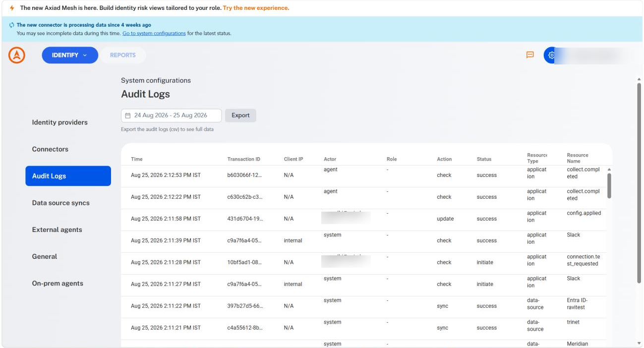644x348 pixels.
Task: Click the 2:11:27 PM IST timestamp
Action: [x=166, y=284]
